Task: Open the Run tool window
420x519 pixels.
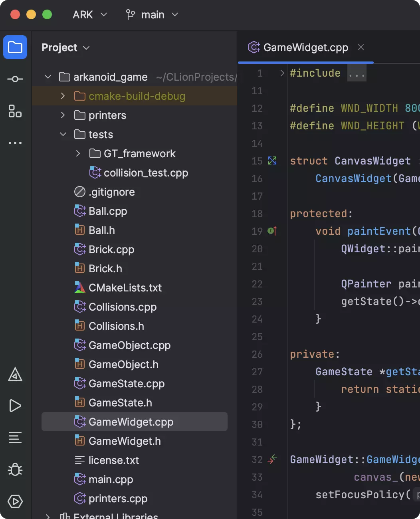Action: tap(15, 406)
